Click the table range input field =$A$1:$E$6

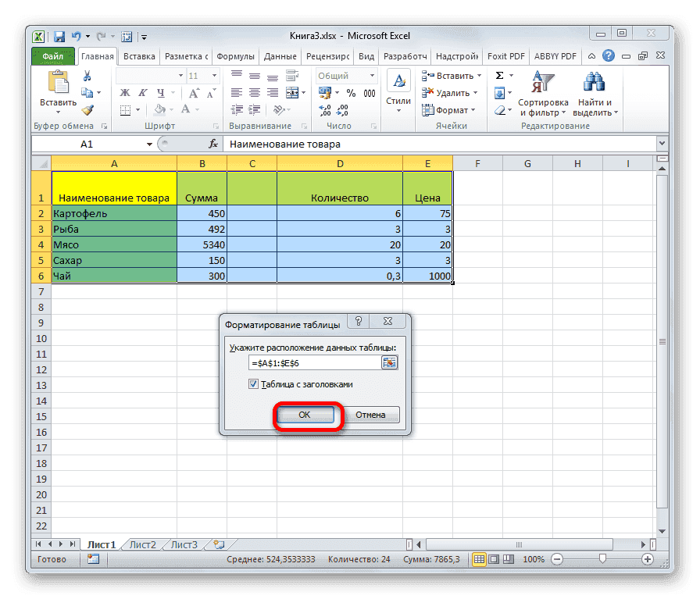point(316,362)
